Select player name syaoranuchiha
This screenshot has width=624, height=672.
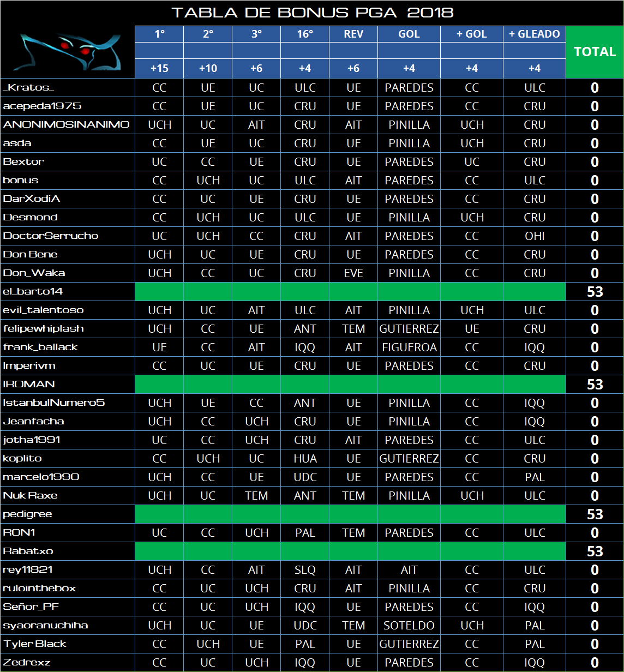click(45, 625)
